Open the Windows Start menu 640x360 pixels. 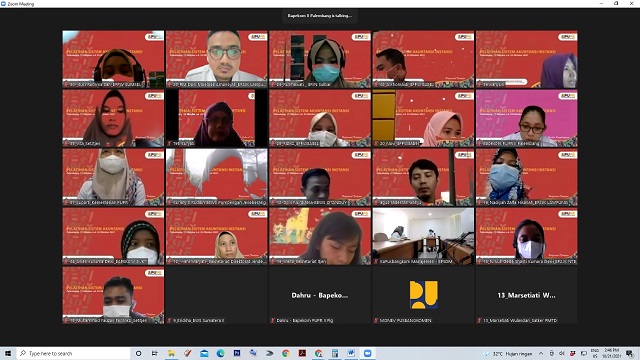click(8, 353)
